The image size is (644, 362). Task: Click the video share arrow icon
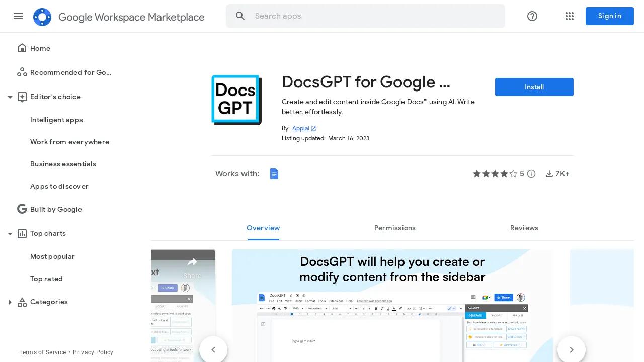192,262
